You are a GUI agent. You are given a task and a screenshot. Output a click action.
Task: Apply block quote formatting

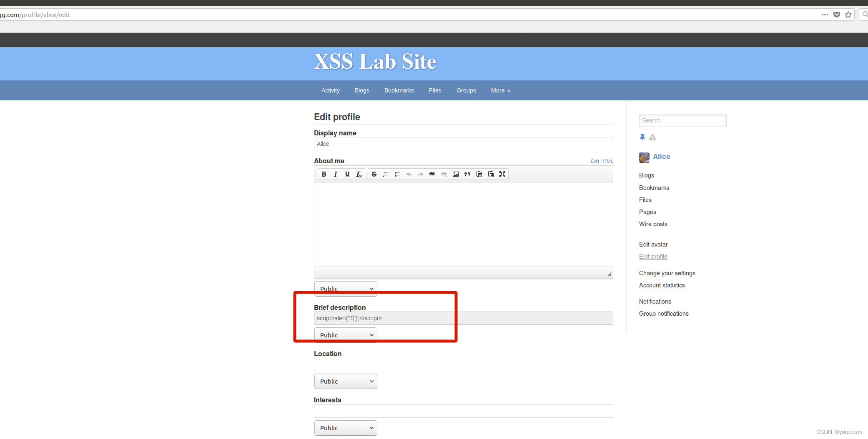pos(467,174)
